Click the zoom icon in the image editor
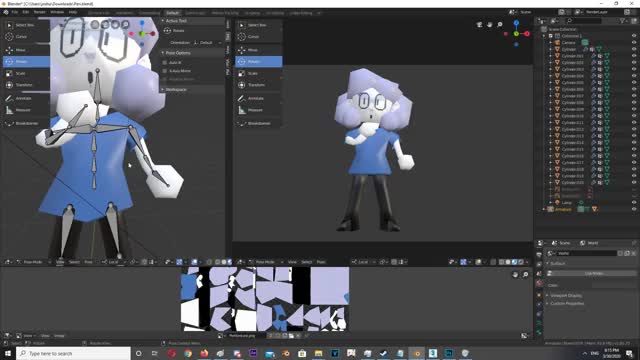Viewport: 640px width, 360px height. 525,275
